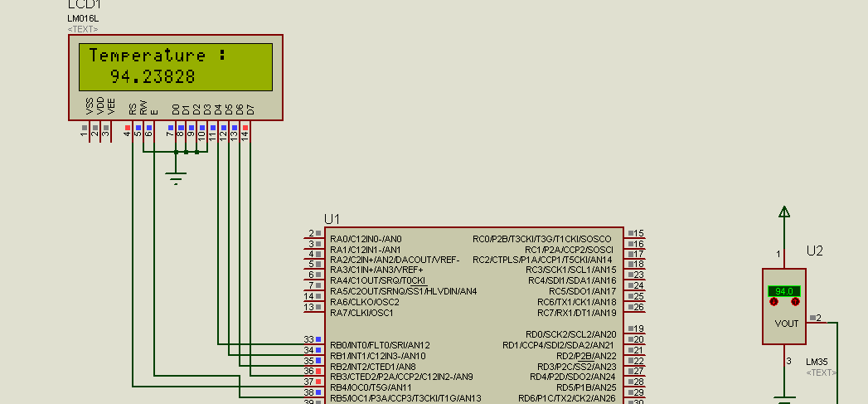The image size is (868, 404).
Task: Click pin 37 on U1
Action: click(x=313, y=382)
